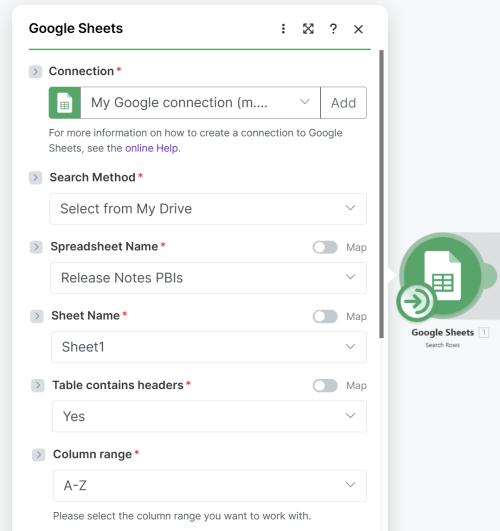Enable Map toggle for Sheet Name
Screen dimensions: 500x531
click(325, 316)
